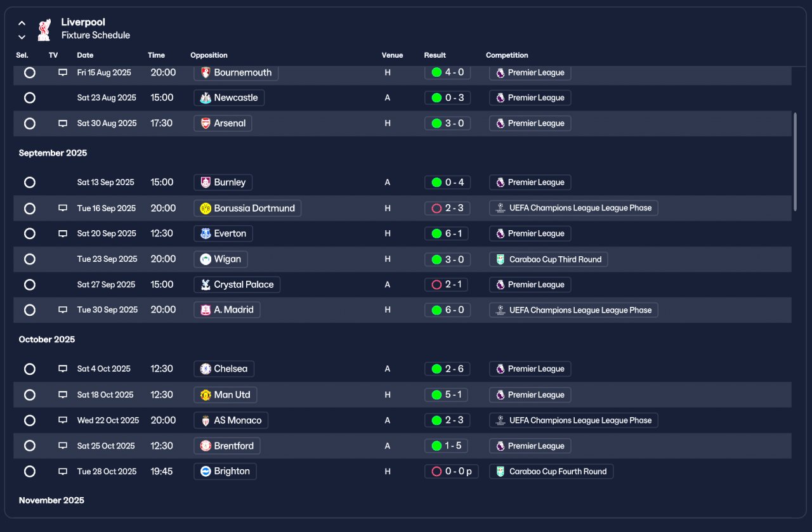
Task: Click Carabao Cup icon for Wigan fixture
Action: click(x=500, y=259)
